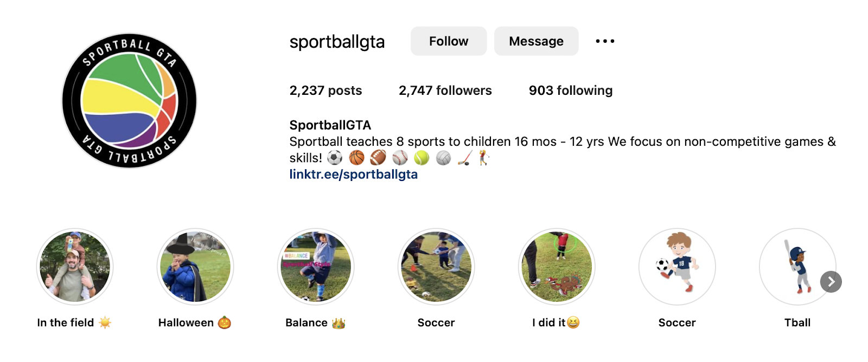The image size is (868, 362).
Task: Message the sportballgta account
Action: 536,41
